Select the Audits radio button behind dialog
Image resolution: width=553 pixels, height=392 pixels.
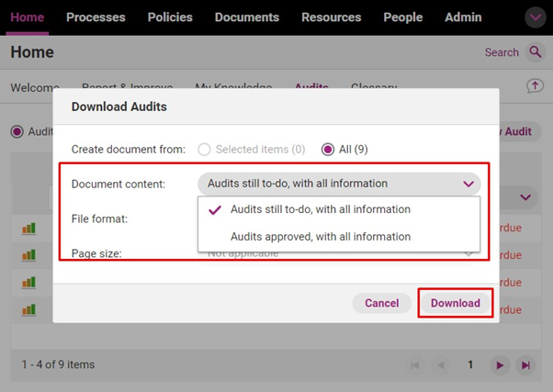point(17,131)
